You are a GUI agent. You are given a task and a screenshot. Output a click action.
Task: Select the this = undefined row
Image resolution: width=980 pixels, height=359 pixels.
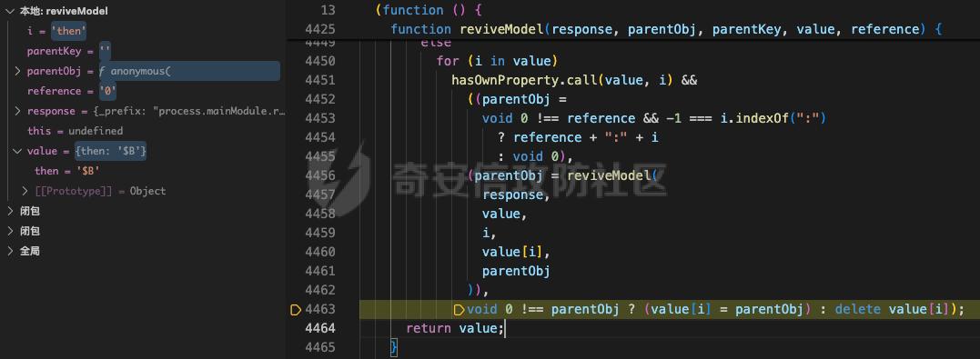click(x=143, y=131)
